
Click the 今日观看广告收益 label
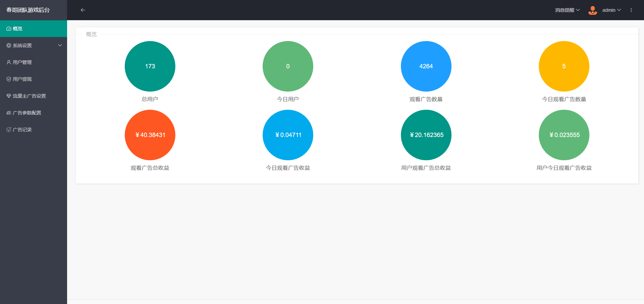tap(288, 168)
